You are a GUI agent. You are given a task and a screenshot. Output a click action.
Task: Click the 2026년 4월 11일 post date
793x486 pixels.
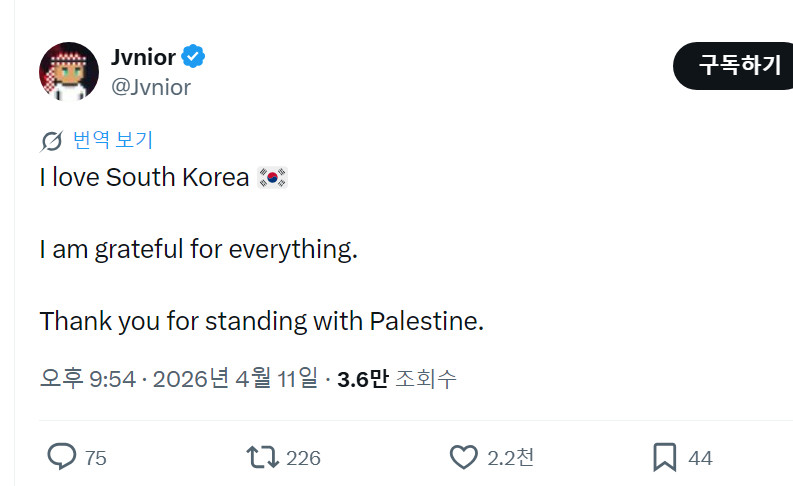coord(232,378)
